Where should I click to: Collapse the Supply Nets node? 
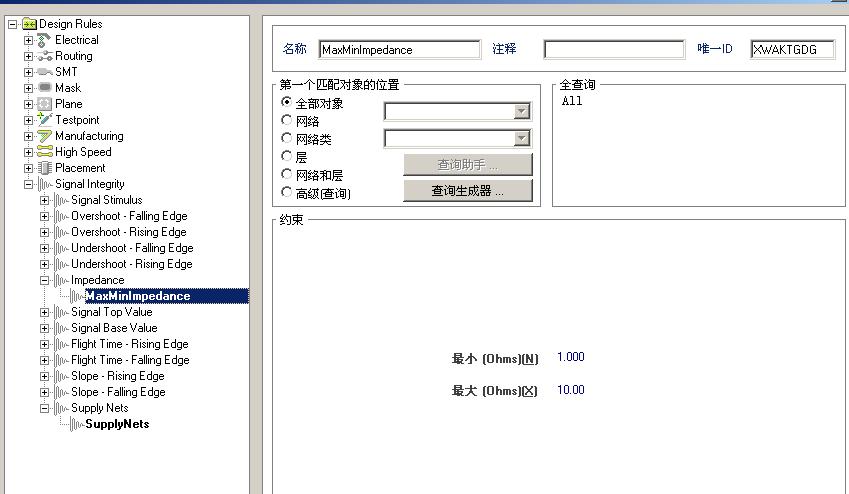pos(44,408)
